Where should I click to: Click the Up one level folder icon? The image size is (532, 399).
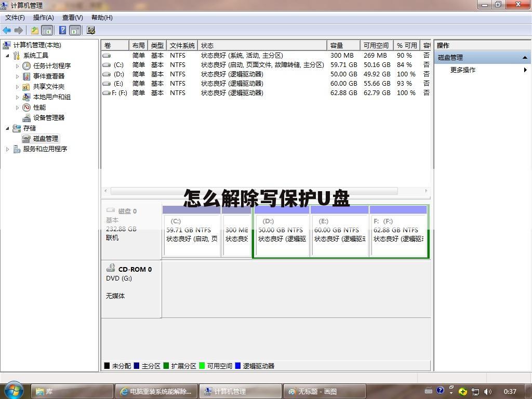pyautogui.click(x=35, y=30)
